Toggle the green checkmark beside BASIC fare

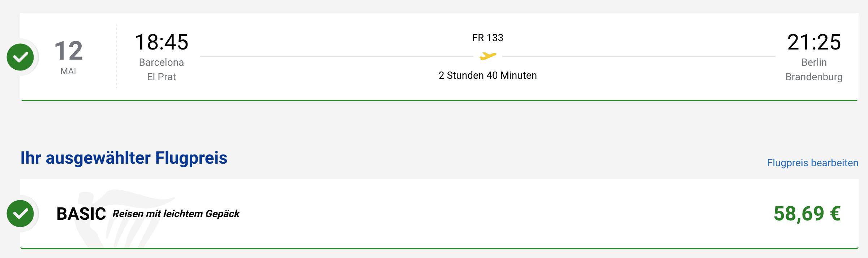coord(20,214)
